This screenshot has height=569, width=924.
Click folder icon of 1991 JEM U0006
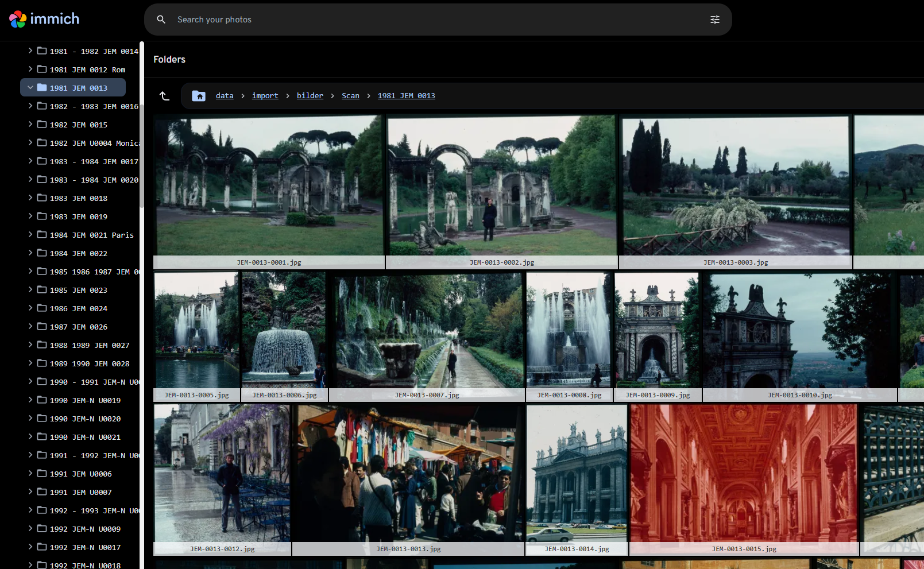click(x=42, y=474)
